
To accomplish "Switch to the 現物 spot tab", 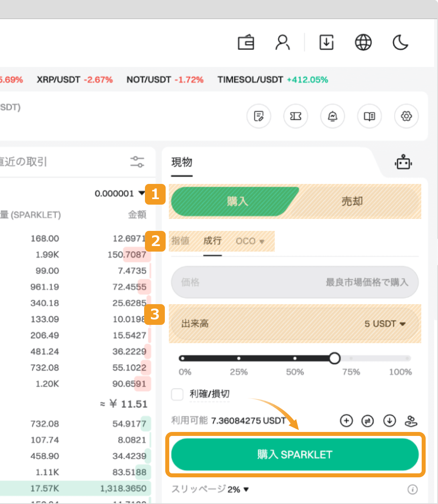I will click(182, 162).
